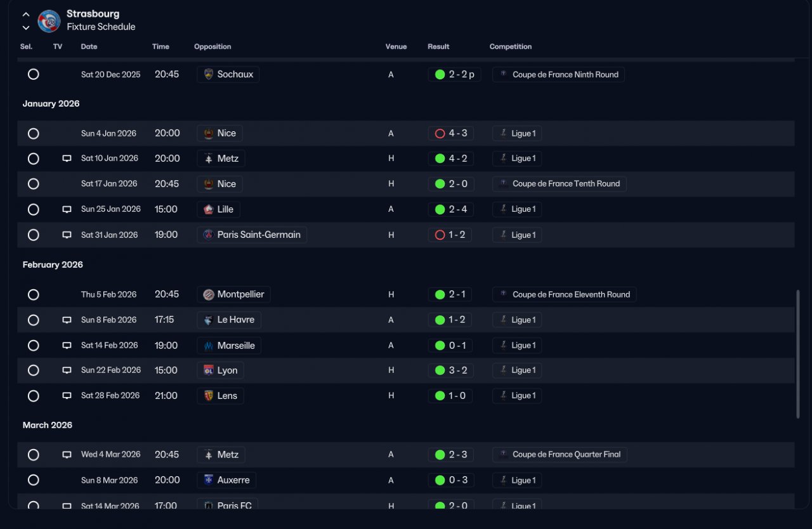Select the Sochaux fixture radio button
The height and width of the screenshot is (529, 812).
click(34, 74)
